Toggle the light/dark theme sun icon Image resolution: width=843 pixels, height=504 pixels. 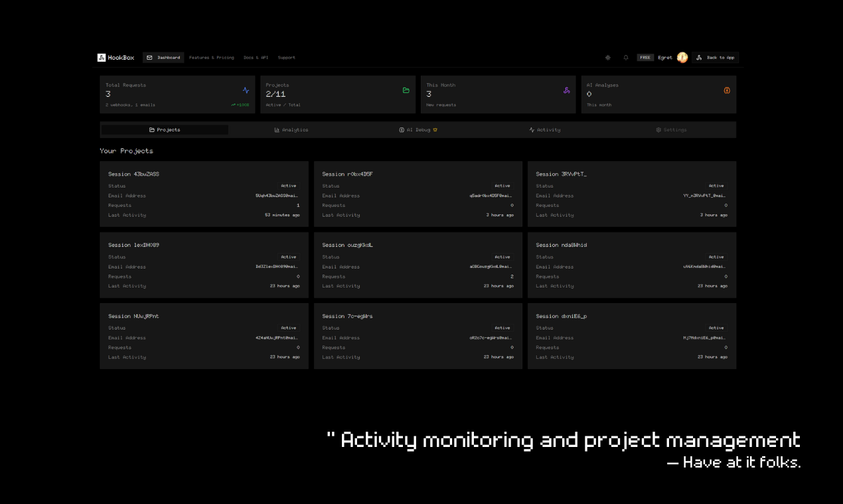click(607, 58)
